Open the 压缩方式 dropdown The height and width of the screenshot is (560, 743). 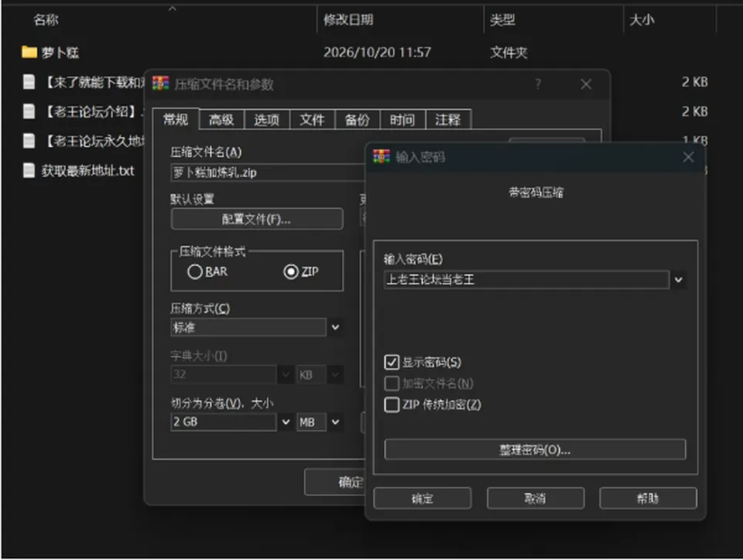pos(335,327)
